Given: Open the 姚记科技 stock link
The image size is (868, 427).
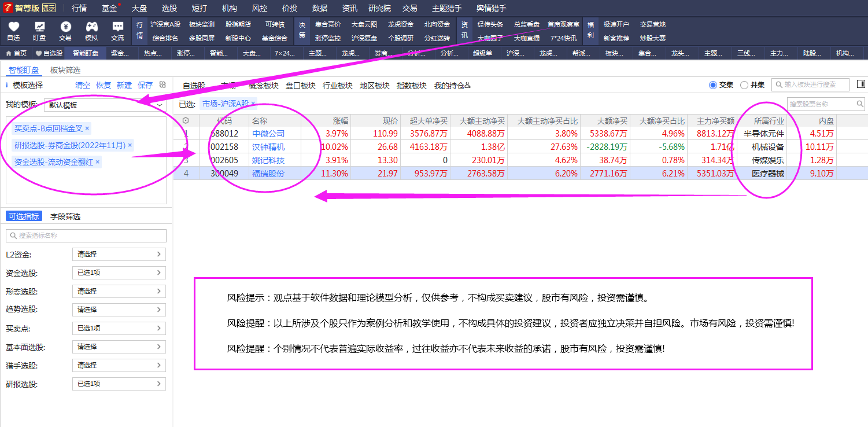Looking at the screenshot, I should (268, 160).
